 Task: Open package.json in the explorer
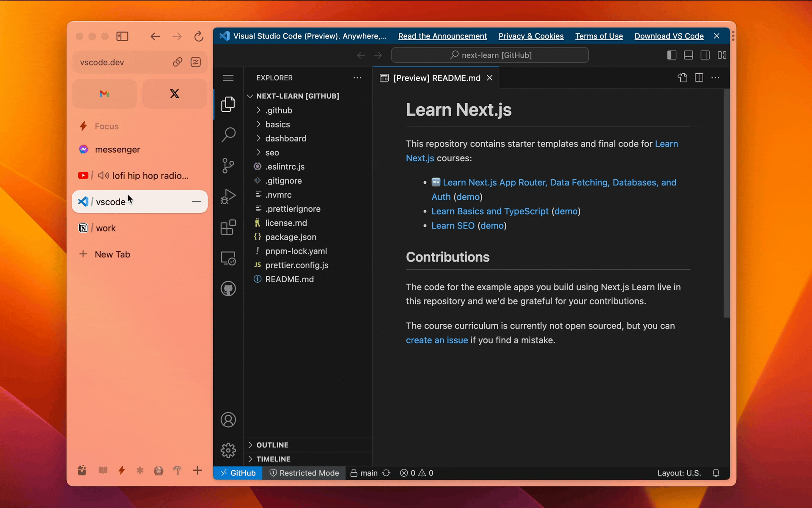307,237
